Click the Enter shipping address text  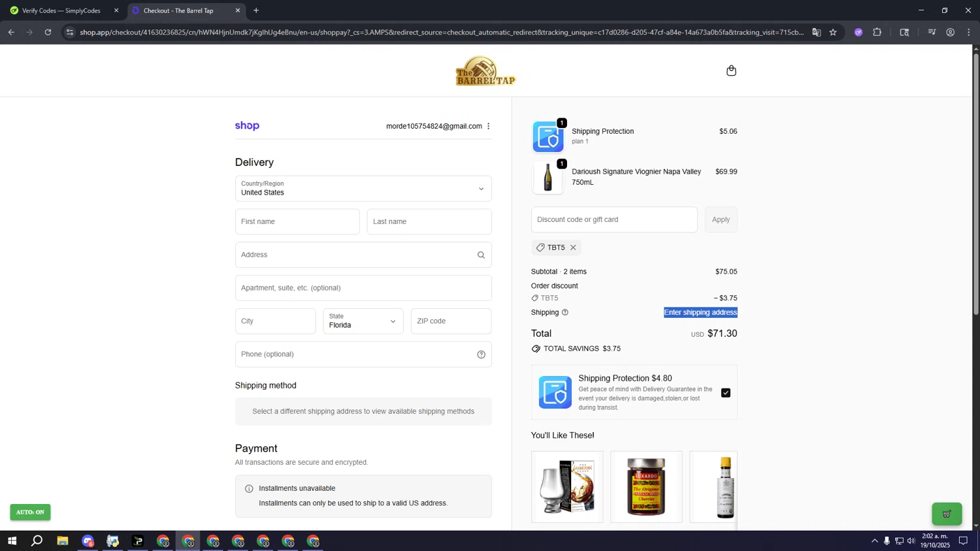[700, 313]
